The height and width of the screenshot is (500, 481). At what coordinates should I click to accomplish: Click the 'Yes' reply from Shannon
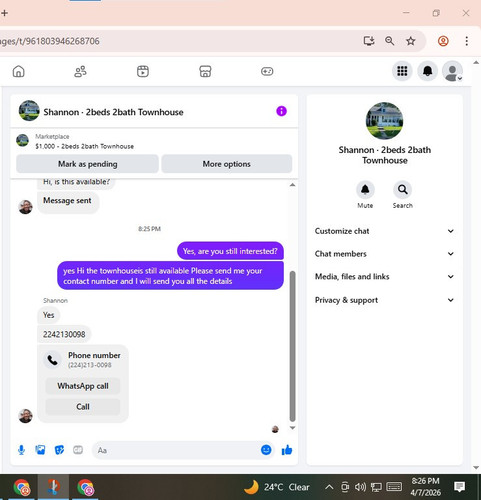[49, 315]
